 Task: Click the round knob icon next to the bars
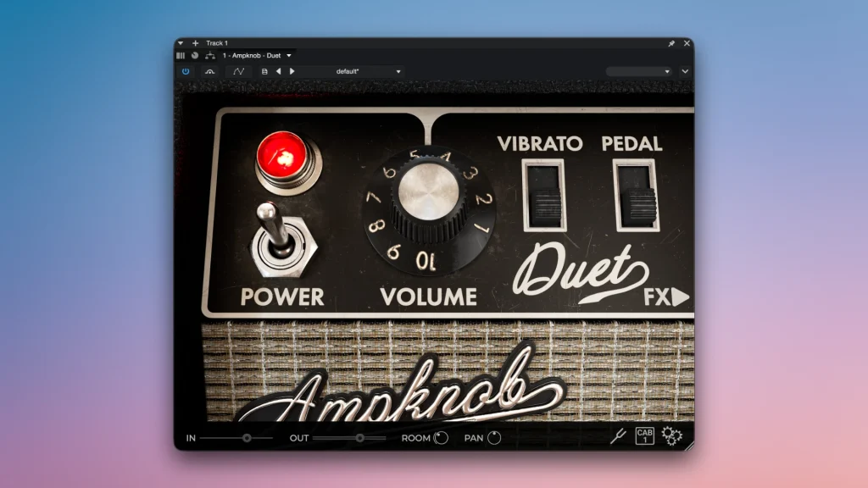pos(195,55)
